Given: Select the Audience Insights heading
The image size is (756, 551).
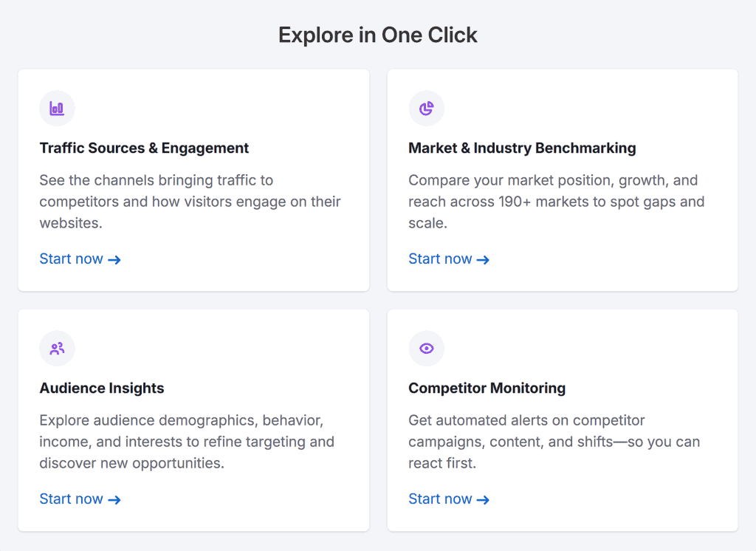Looking at the screenshot, I should (101, 388).
